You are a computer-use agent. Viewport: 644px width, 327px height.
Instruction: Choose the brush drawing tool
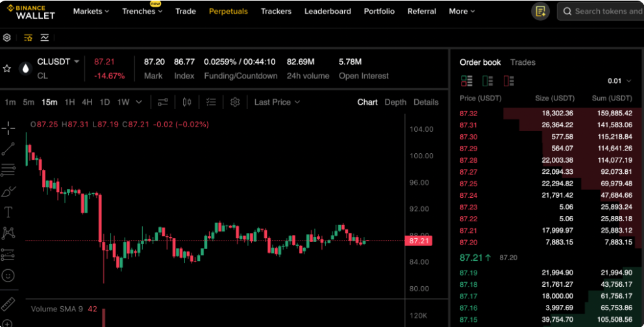pos(8,191)
